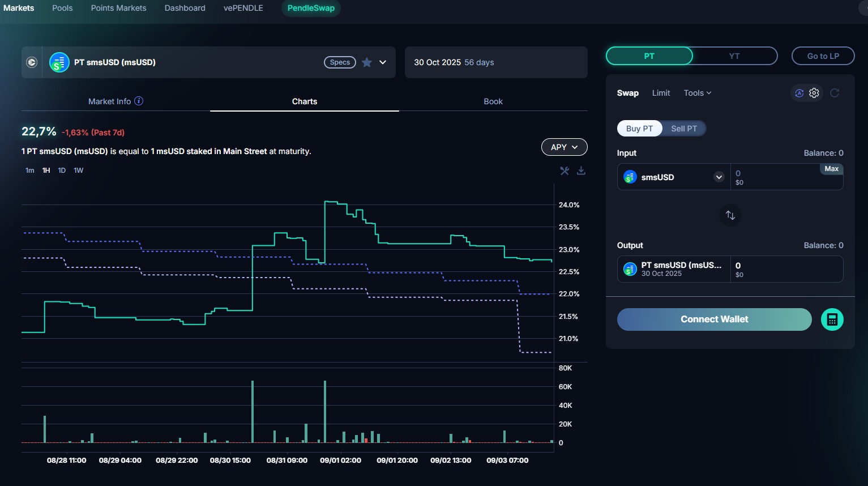The width and height of the screenshot is (868, 486).
Task: Open the Market Info tooltip icon
Action: point(139,101)
